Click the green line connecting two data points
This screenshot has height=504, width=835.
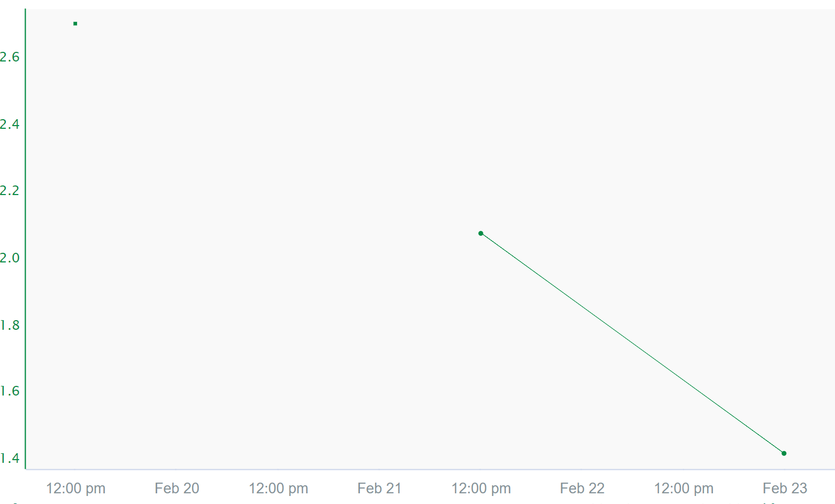click(x=632, y=343)
